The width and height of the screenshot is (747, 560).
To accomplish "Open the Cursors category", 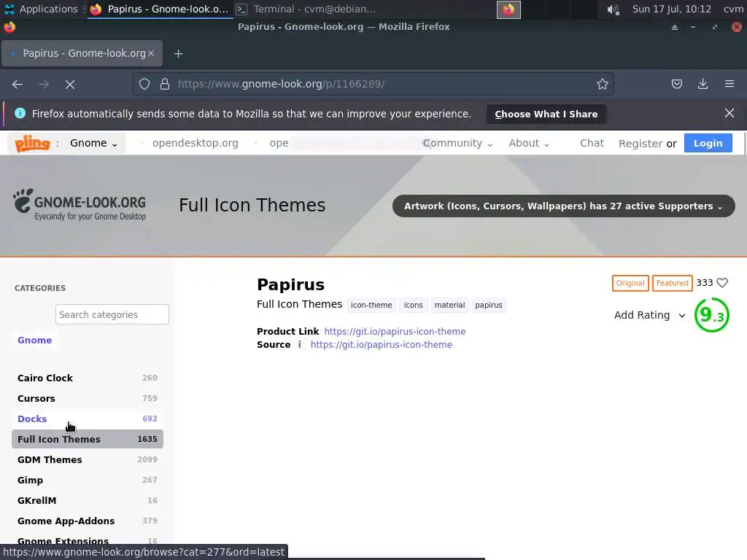I will 88,399.
